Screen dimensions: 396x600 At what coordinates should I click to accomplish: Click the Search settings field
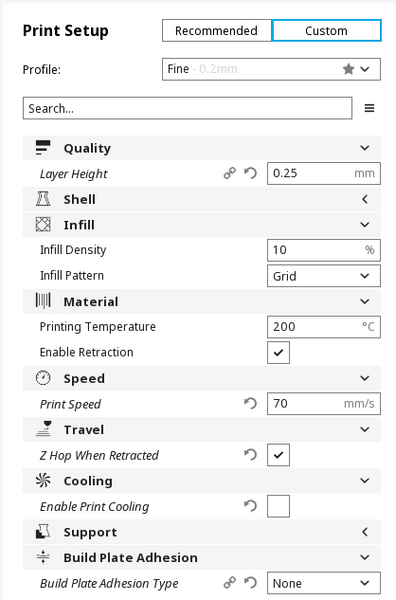tap(187, 108)
